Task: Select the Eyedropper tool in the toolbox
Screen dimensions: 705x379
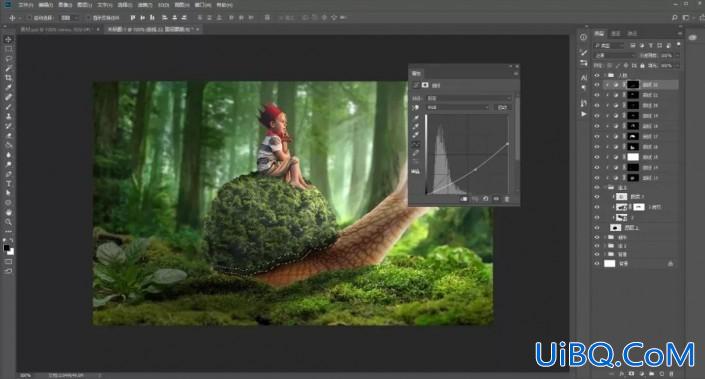Action: [x=9, y=87]
